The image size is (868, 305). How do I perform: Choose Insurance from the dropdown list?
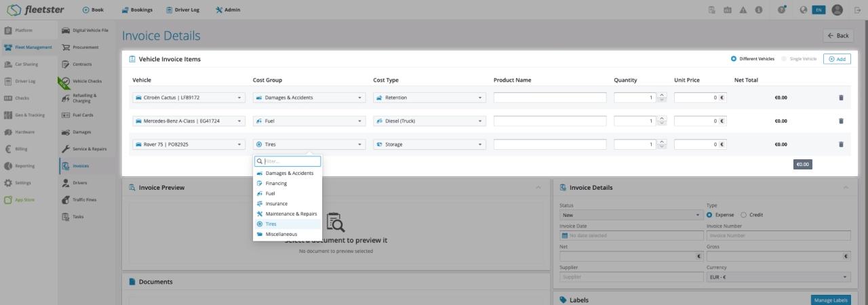point(288,203)
